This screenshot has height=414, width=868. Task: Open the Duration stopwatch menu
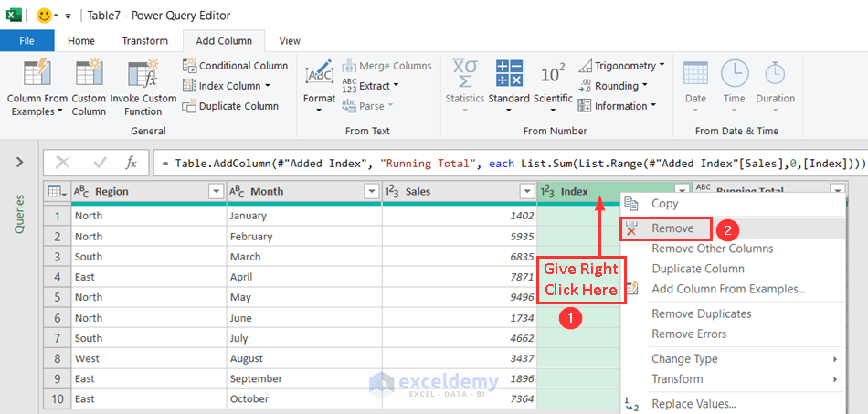(775, 86)
